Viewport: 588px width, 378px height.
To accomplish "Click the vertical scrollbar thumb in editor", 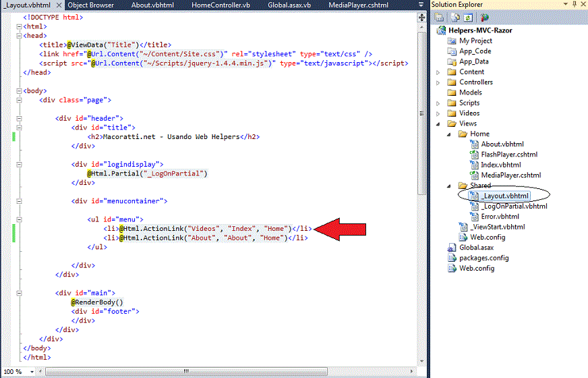I will [421, 113].
